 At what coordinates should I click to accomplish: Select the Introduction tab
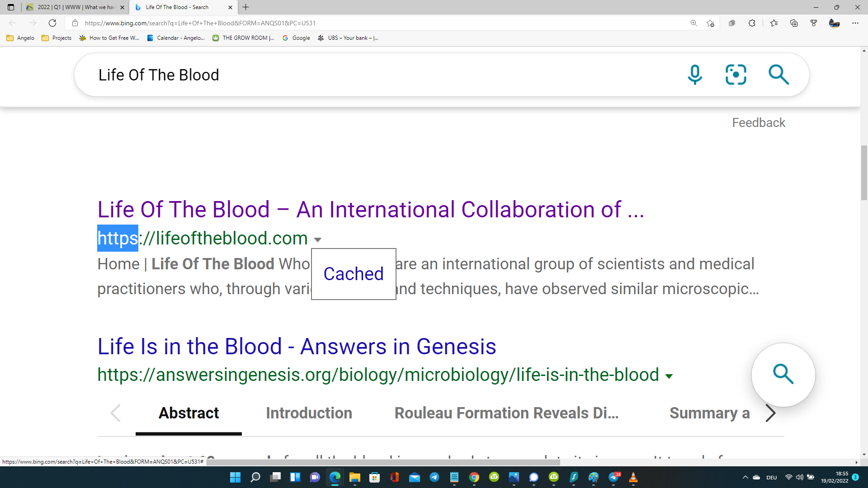tap(309, 413)
